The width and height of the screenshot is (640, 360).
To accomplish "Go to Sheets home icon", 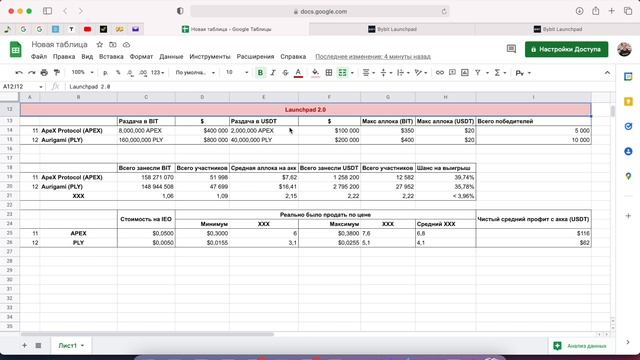I will [x=16, y=50].
